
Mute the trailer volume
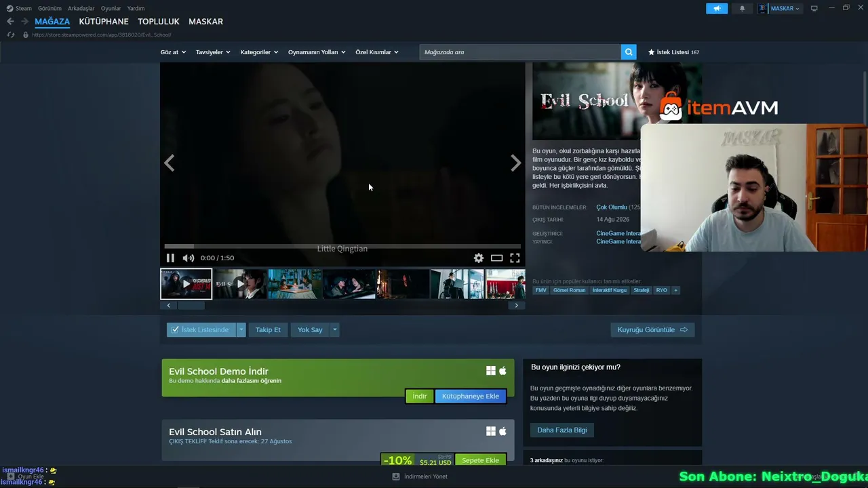click(189, 258)
